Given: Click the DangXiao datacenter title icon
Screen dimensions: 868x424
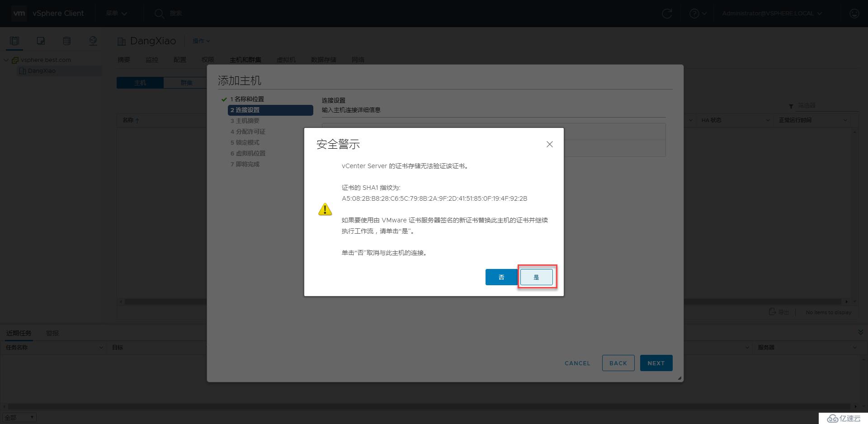Looking at the screenshot, I should coord(121,42).
